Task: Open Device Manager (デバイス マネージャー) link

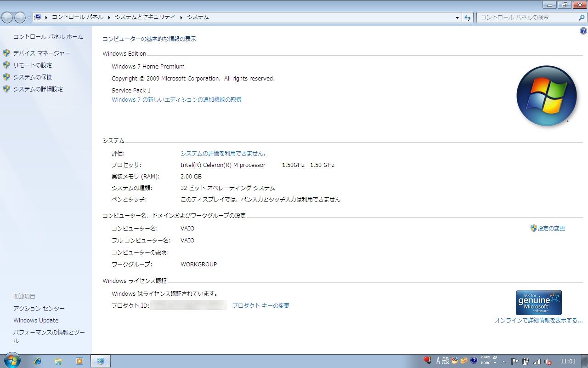Action: 41,53
